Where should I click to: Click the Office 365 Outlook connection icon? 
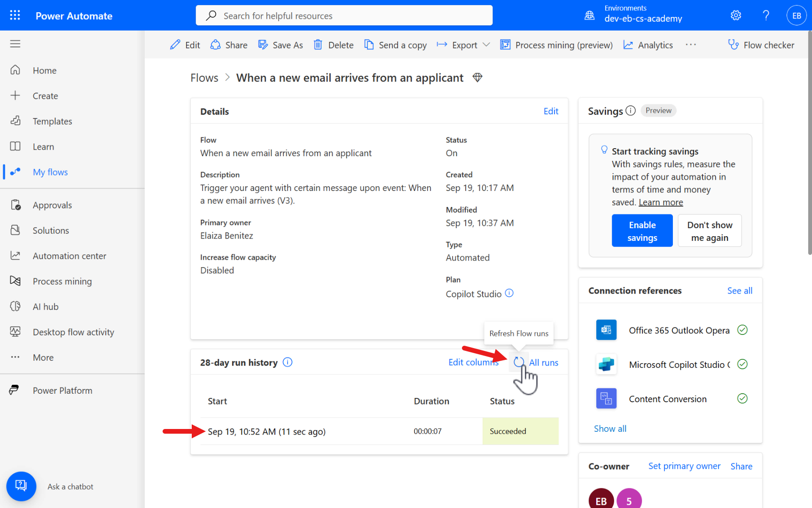tap(606, 330)
